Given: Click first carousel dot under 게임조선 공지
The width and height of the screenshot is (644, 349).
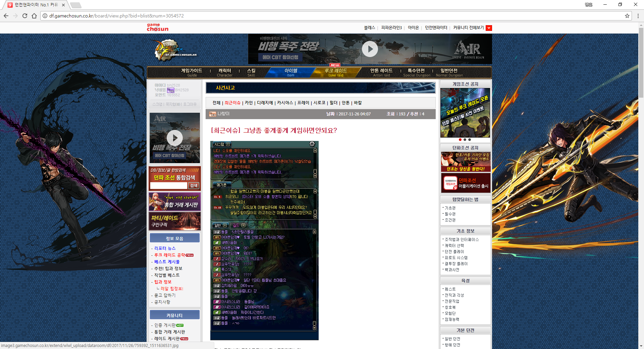Looking at the screenshot, I should [x=460, y=140].
